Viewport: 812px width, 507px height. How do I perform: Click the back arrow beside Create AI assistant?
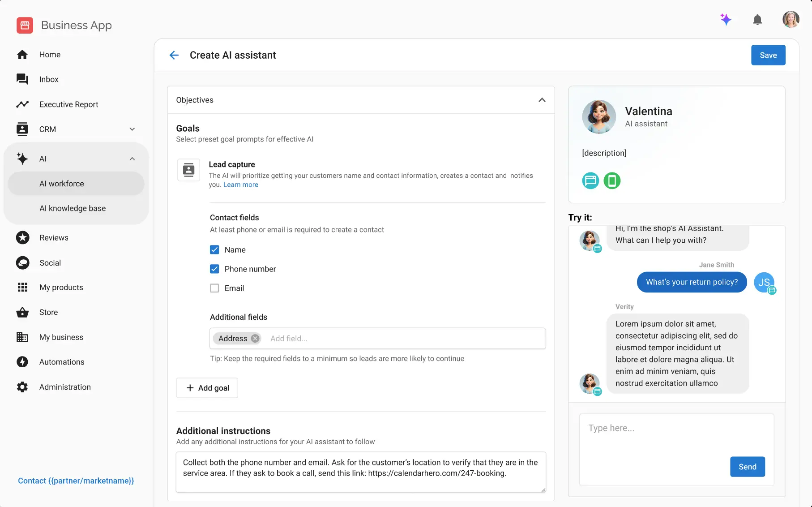(174, 55)
